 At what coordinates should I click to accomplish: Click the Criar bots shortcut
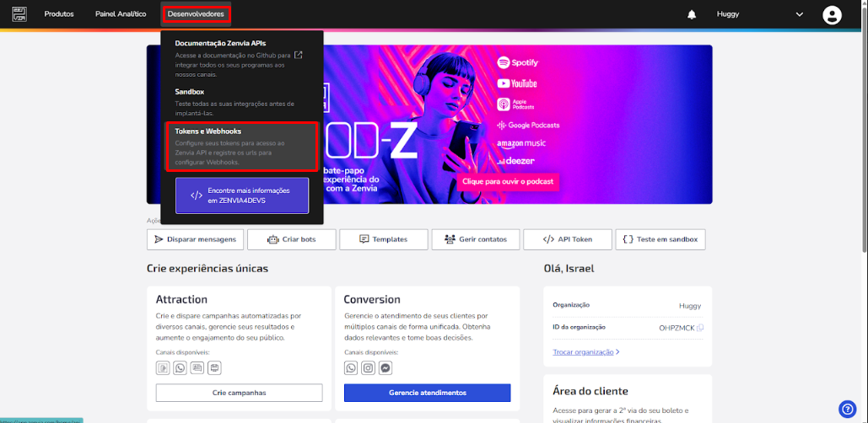pyautogui.click(x=292, y=239)
